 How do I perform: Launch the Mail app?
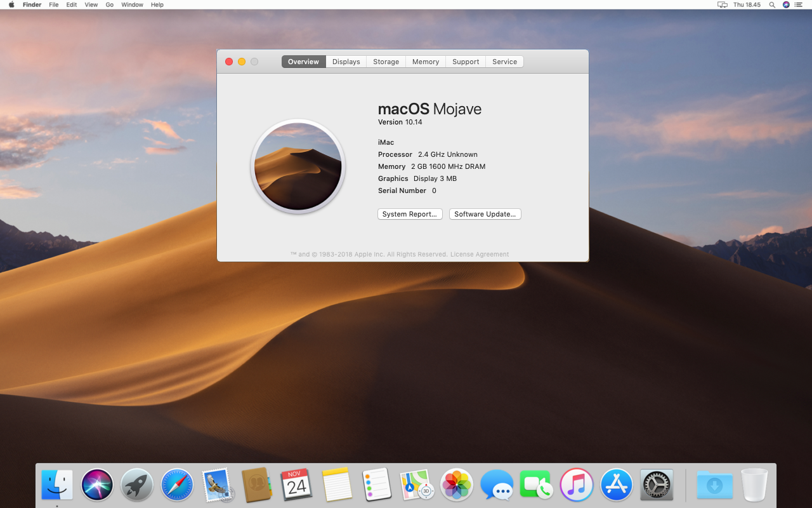[216, 485]
